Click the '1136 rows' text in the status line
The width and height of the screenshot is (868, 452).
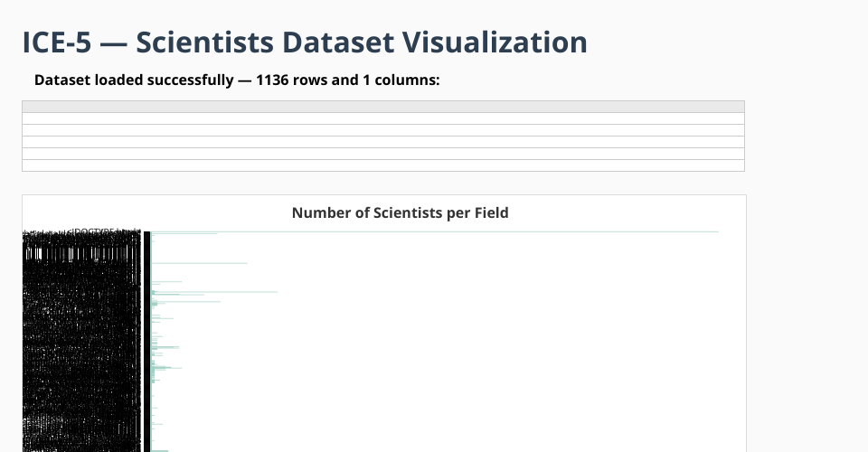pyautogui.click(x=291, y=80)
